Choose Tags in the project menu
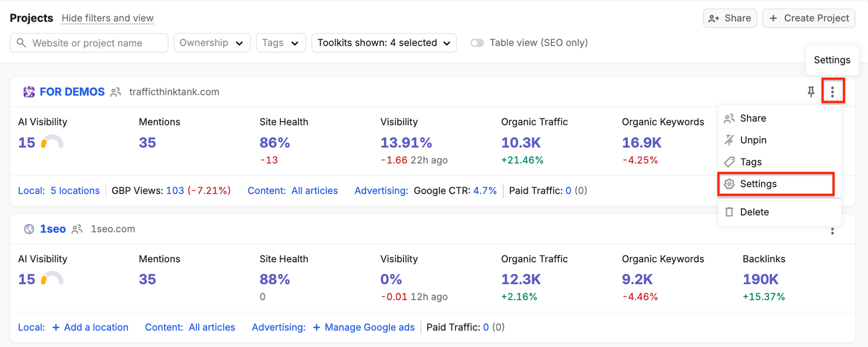Viewport: 868px width, 347px height. coord(780,162)
